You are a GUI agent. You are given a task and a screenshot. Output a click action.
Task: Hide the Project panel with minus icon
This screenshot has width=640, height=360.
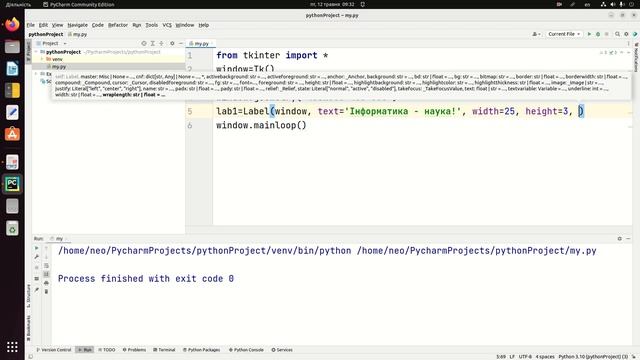coord(181,43)
